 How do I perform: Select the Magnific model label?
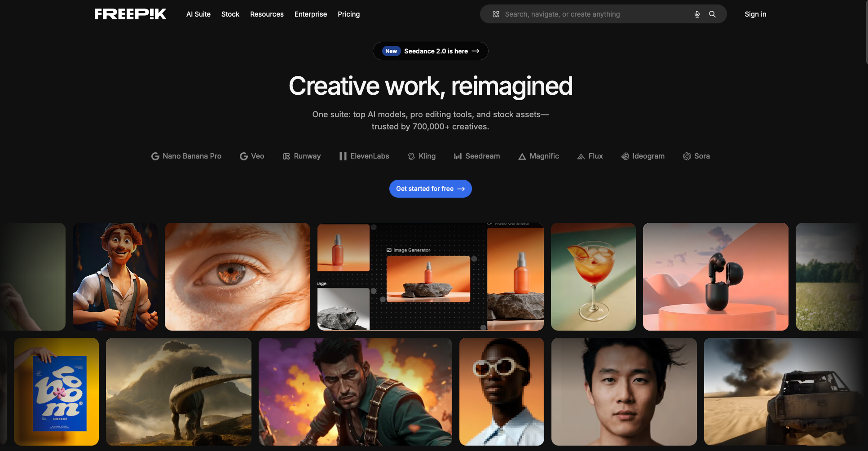tap(544, 156)
